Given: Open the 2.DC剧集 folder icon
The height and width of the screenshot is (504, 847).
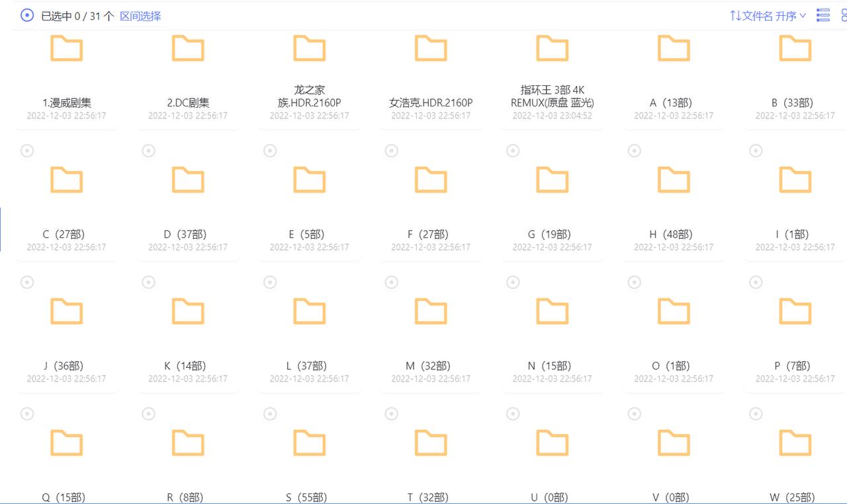Looking at the screenshot, I should (x=188, y=48).
